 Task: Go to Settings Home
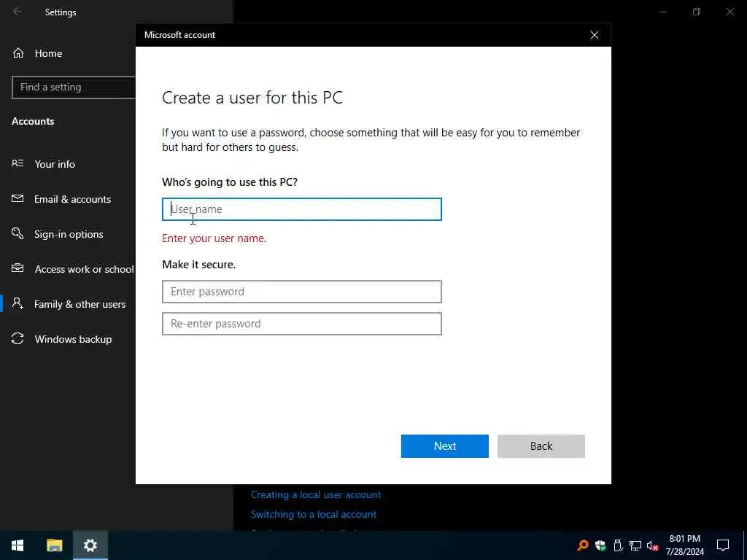[x=48, y=53]
